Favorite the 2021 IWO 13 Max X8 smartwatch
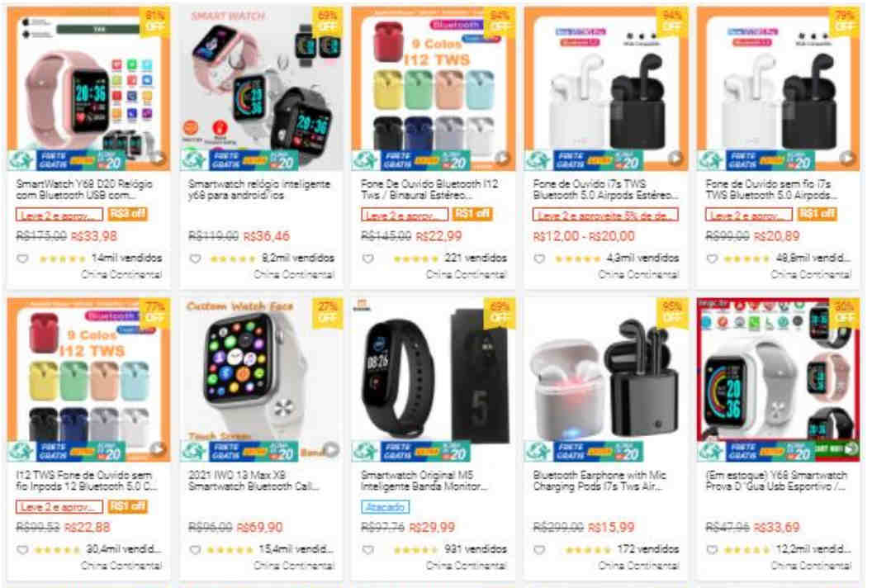872x588 pixels. [x=195, y=550]
